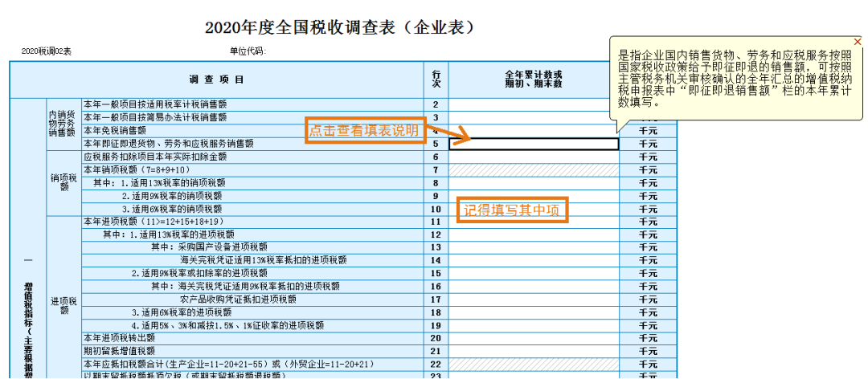Click the '调查项目' column header
868x379 pixels.
pos(216,79)
